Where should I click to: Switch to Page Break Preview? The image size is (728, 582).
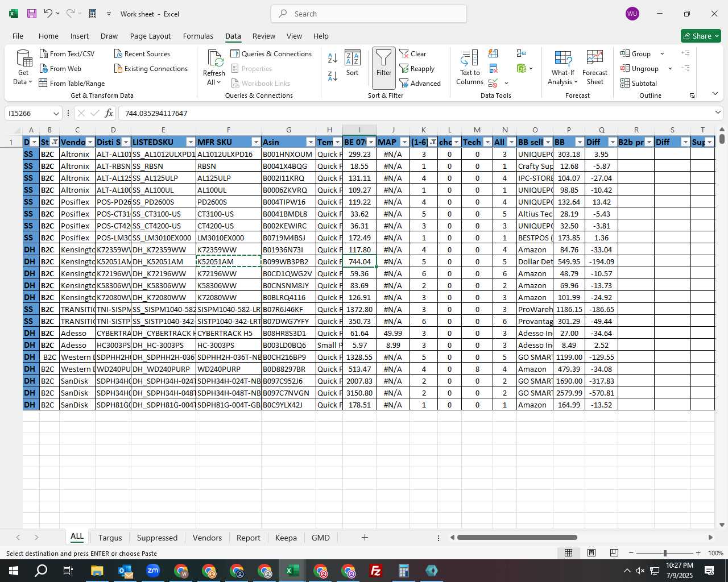pyautogui.click(x=614, y=553)
